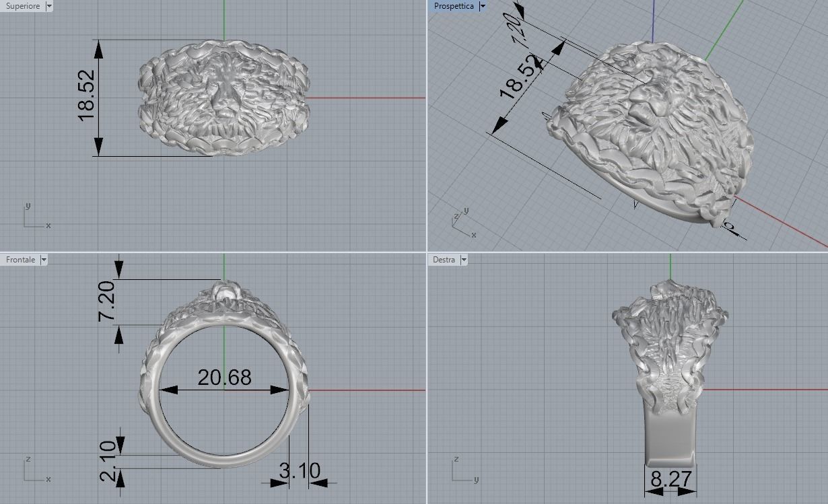Viewport: 828px width, 504px height.
Task: Open the Prospettica viewport dropdown arrow
Action: pyautogui.click(x=482, y=6)
